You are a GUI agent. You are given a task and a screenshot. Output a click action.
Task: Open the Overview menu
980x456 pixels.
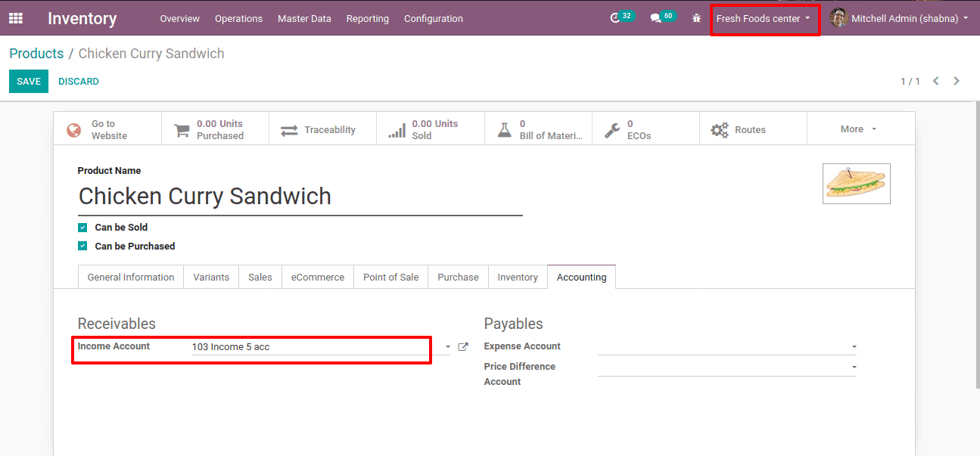point(180,18)
